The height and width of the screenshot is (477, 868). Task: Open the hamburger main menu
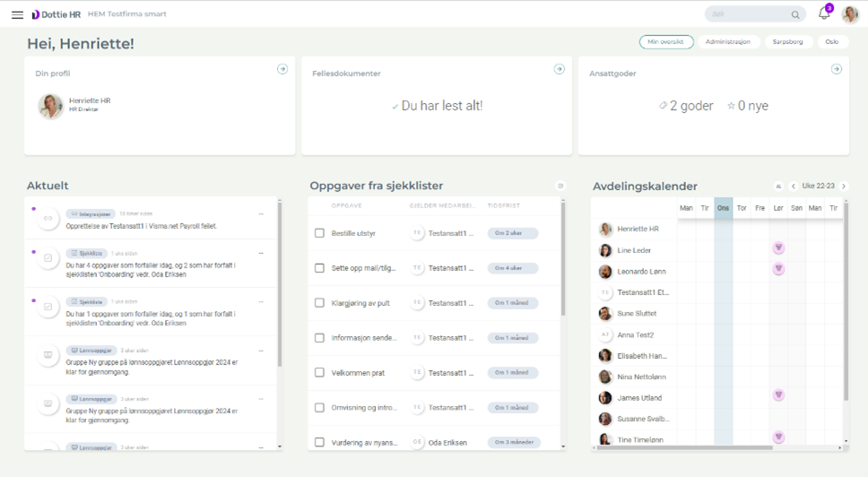click(x=17, y=14)
